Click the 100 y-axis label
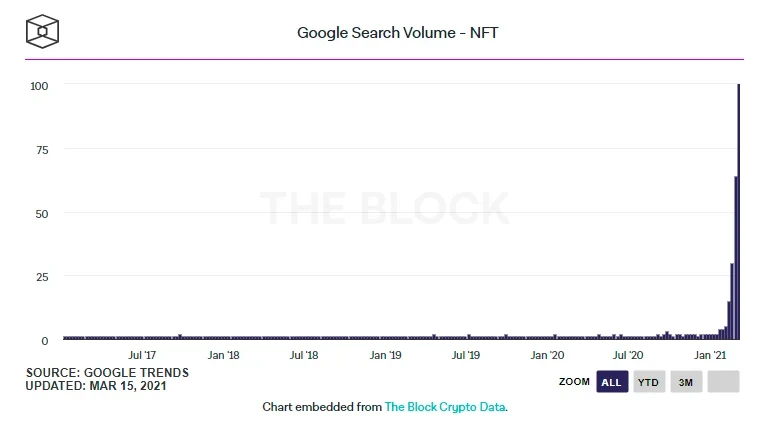Viewport: 766px width, 423px height. click(x=38, y=85)
